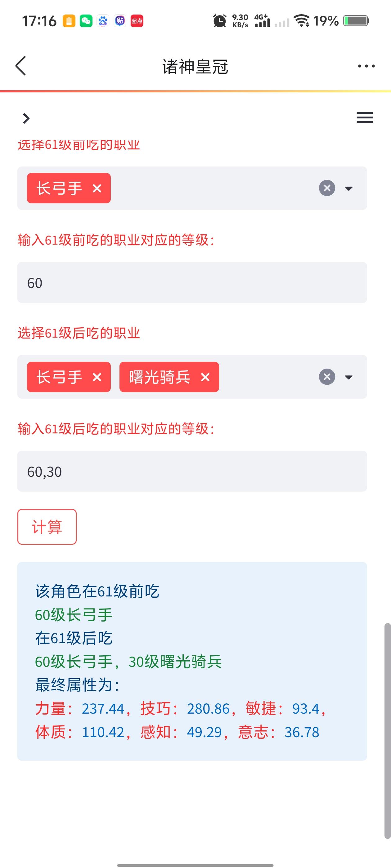Open the three-dot more options menu
Viewport: 391px width, 868px height.
coord(366,66)
